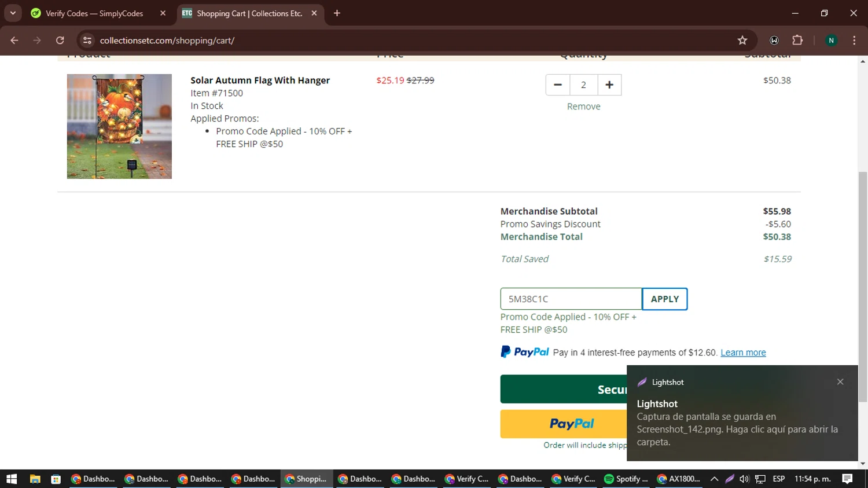Click the Solar Autumn Flag product thumbnail

119,126
